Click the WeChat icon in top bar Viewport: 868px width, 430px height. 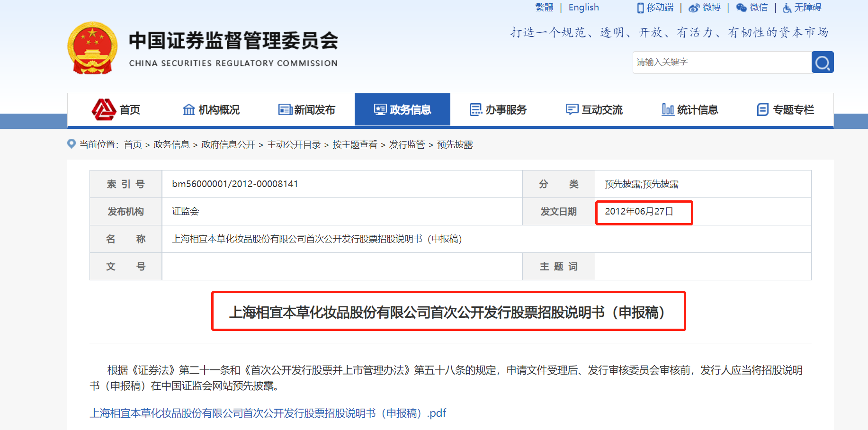point(741,8)
